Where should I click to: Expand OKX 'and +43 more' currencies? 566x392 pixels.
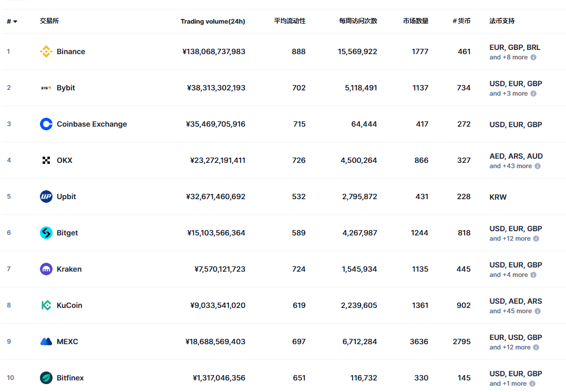(510, 166)
